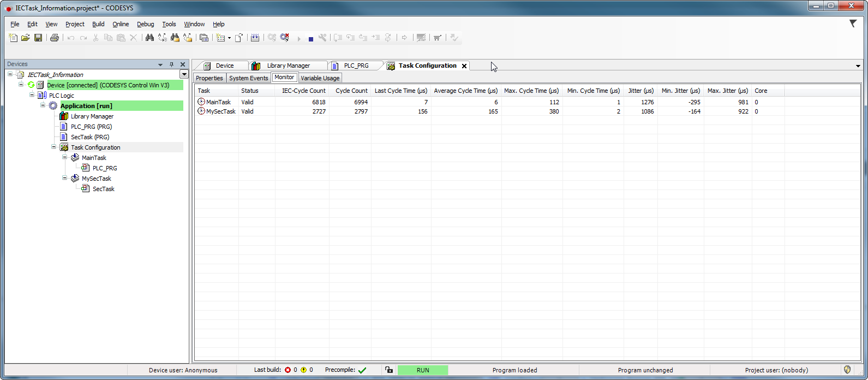The height and width of the screenshot is (380, 868).
Task: Collapse the MySecTask tree node
Action: coord(65,178)
